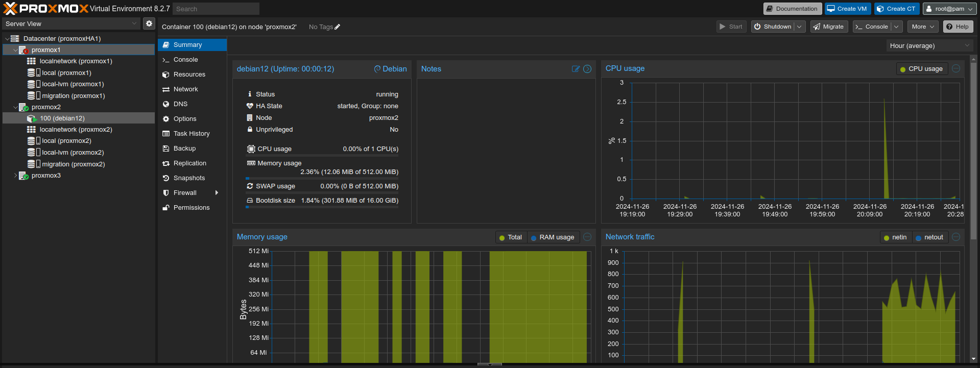Open the Resources tab
Screen dimensions: 980x368
(x=192, y=75)
